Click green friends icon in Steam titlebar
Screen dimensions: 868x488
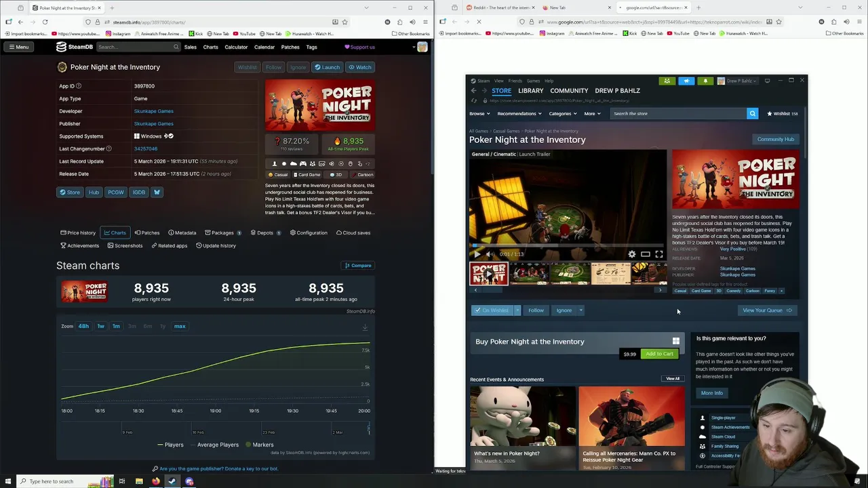tap(667, 81)
